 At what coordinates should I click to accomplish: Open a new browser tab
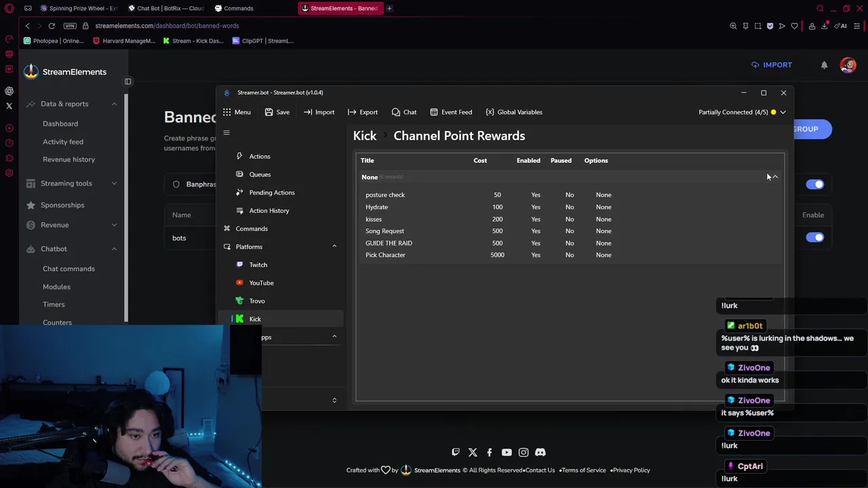[389, 8]
